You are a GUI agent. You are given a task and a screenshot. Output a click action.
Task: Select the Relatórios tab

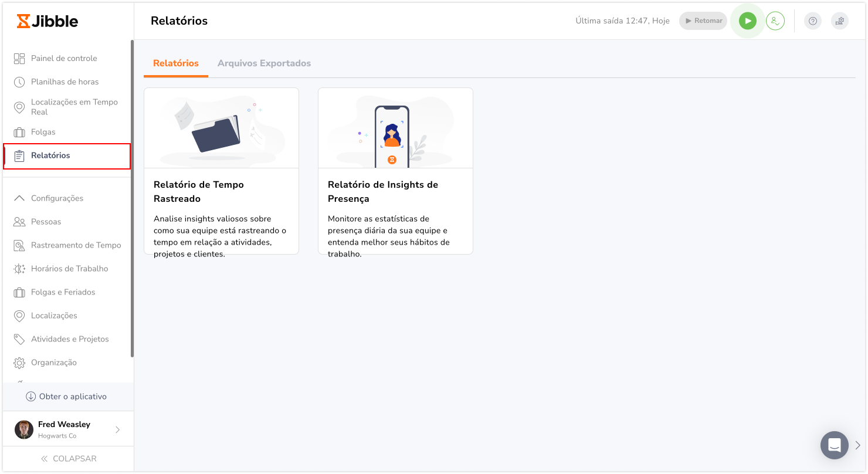[175, 63]
